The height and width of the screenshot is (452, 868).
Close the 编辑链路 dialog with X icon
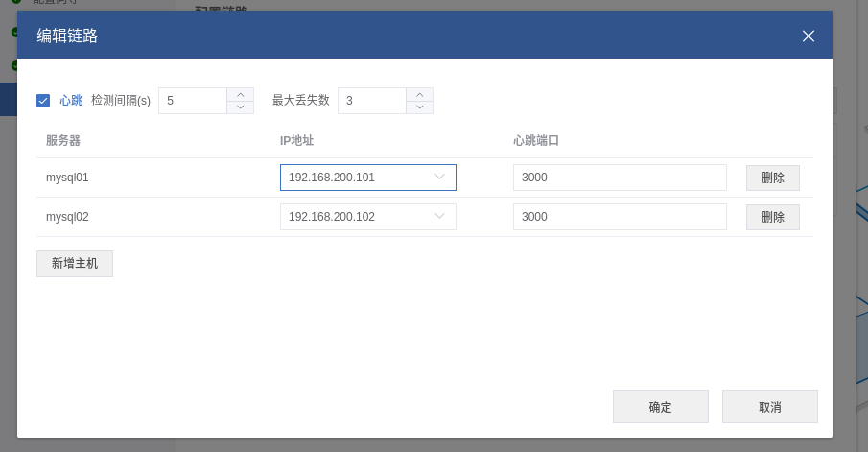pos(808,36)
